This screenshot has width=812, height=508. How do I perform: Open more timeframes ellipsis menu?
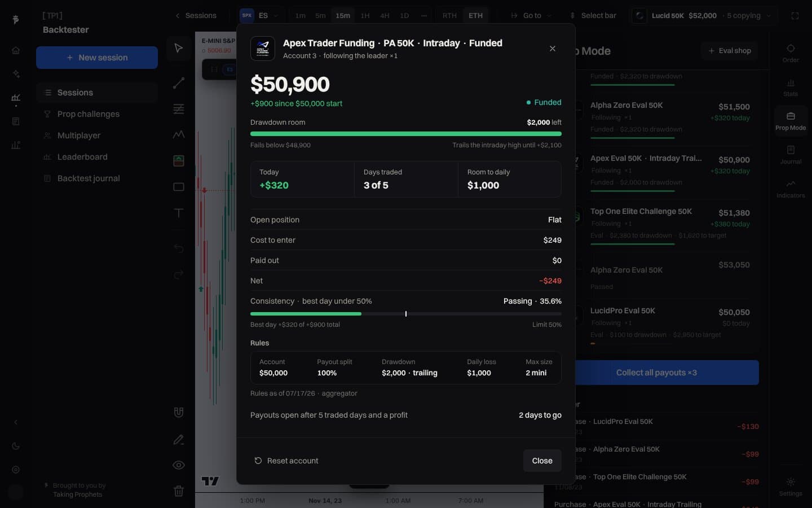pyautogui.click(x=424, y=16)
